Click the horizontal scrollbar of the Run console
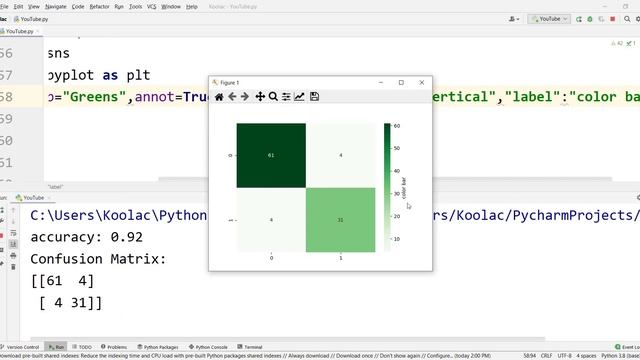The width and height of the screenshot is (640, 360). 288,339
